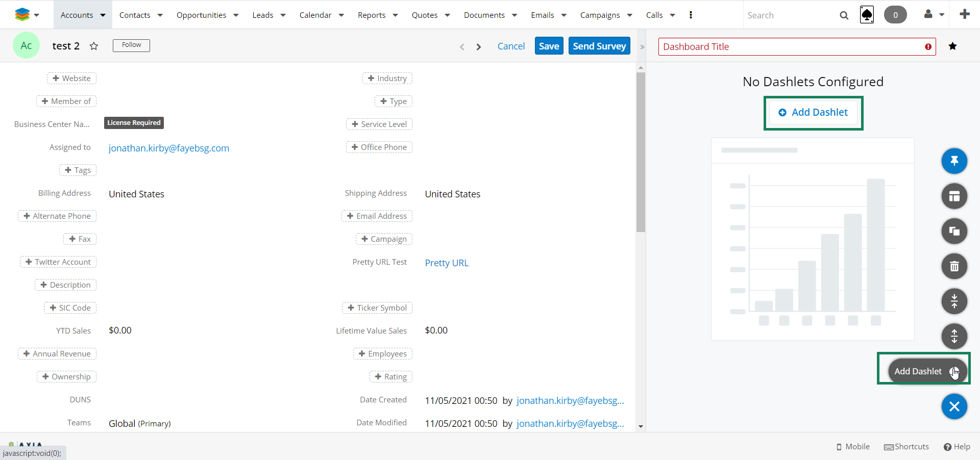Close the floating actions menu with X
This screenshot has width=980, height=460.
click(954, 406)
